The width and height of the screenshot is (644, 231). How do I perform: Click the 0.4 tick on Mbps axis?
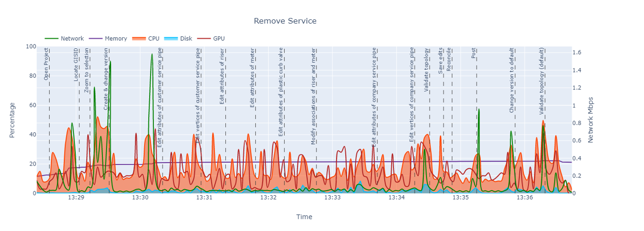(x=577, y=158)
